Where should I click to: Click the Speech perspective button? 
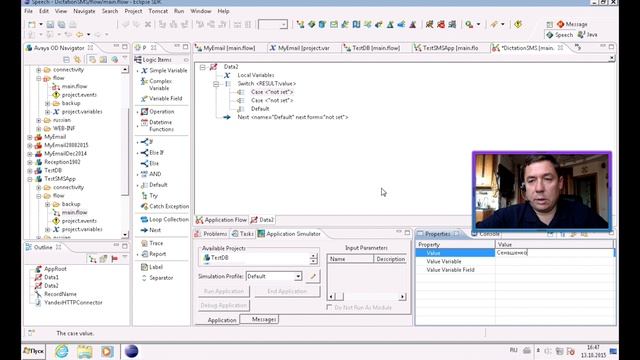tap(560, 35)
